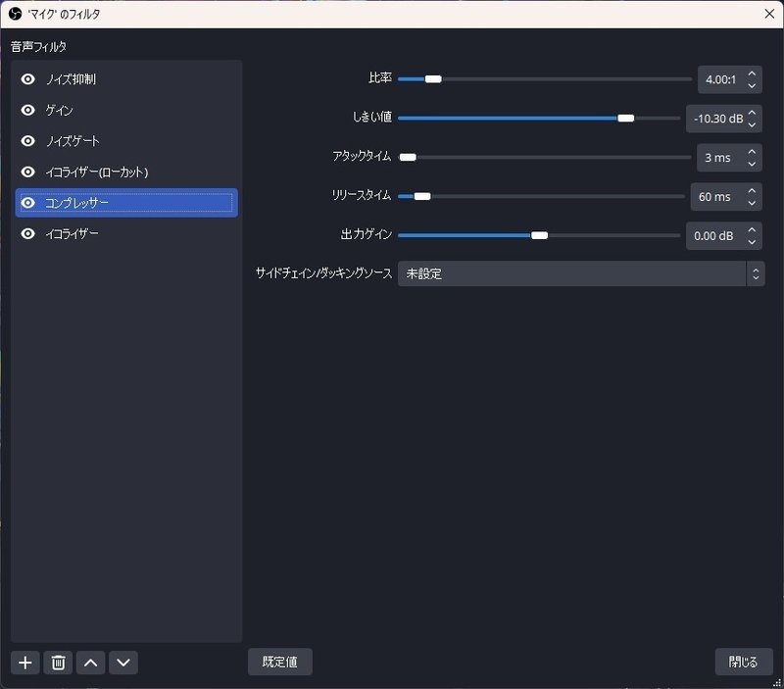Select the ゲイン filter
Viewport: 784px width, 689px height.
coord(126,110)
